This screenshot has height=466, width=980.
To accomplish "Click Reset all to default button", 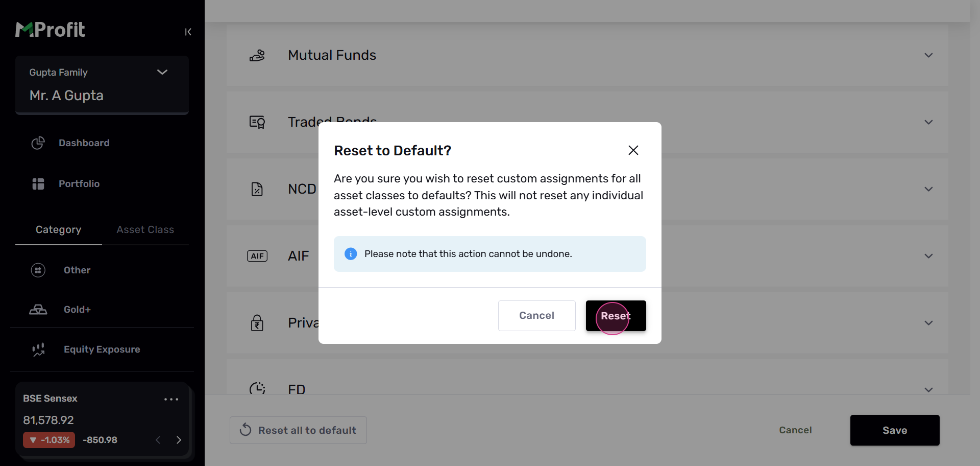I will (x=298, y=430).
